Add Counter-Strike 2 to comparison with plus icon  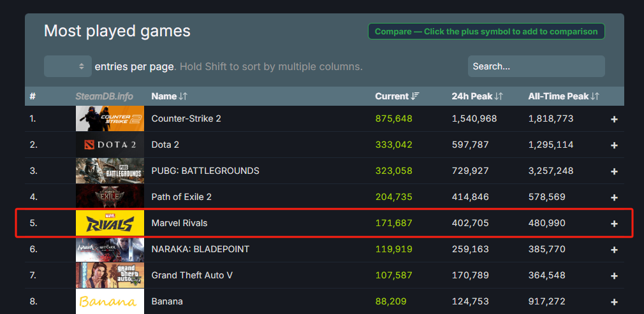pyautogui.click(x=614, y=119)
